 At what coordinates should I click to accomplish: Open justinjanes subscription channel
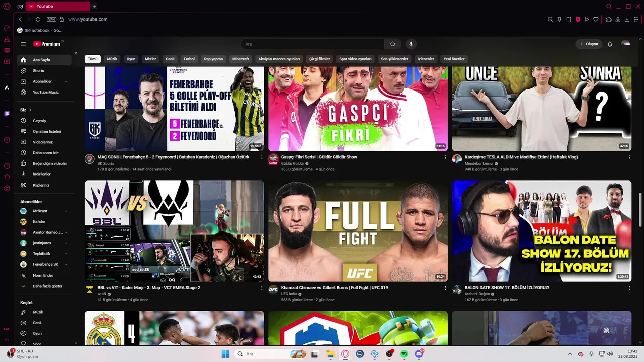click(44, 243)
